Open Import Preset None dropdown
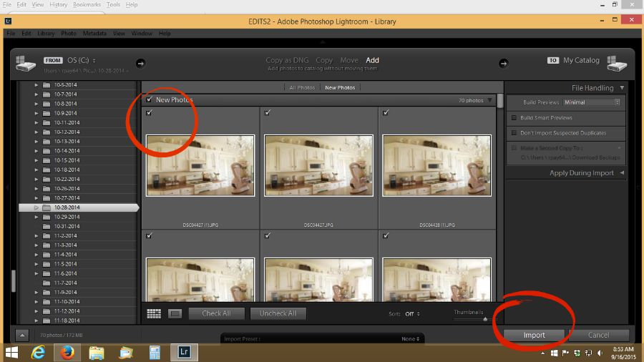644x362 pixels. click(x=410, y=338)
